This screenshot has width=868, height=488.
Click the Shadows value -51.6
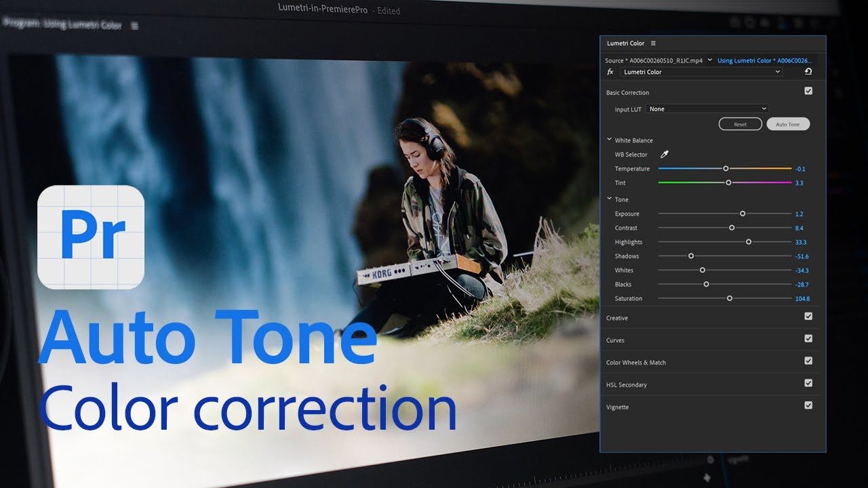pos(802,257)
